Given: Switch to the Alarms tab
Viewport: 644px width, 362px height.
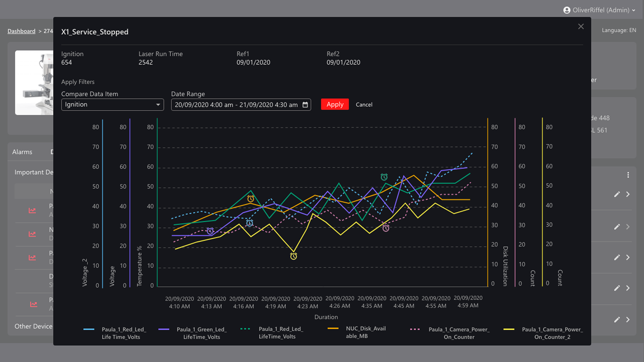Looking at the screenshot, I should 22,152.
